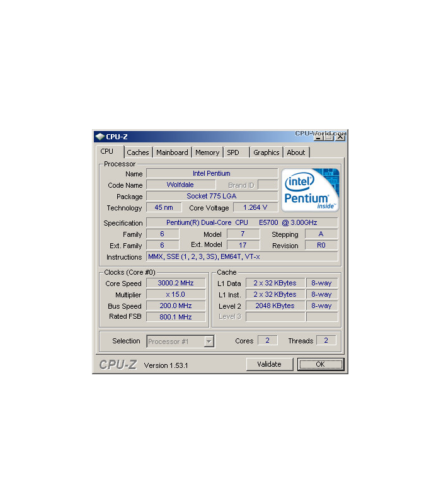Click the Cores count field
441x504 pixels.
(267, 340)
